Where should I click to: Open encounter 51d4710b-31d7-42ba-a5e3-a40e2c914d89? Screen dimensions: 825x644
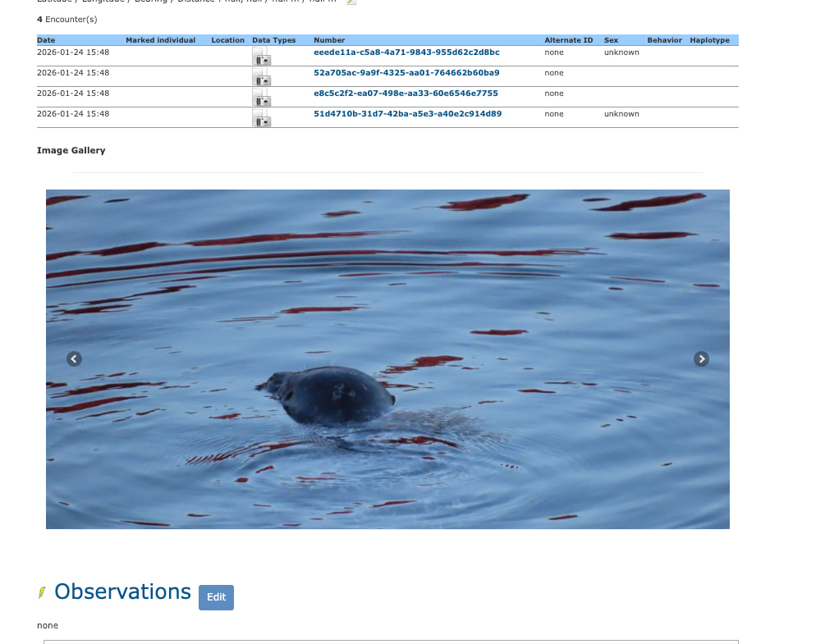click(x=407, y=114)
